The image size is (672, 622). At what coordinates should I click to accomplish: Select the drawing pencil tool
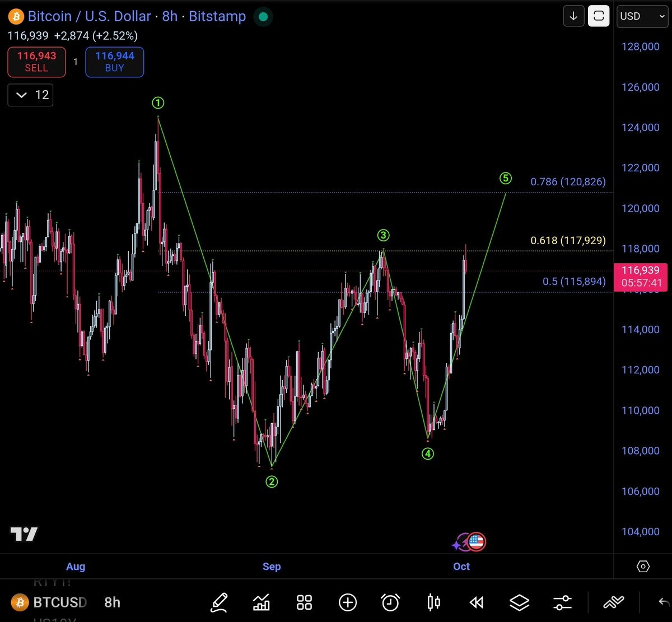click(220, 602)
